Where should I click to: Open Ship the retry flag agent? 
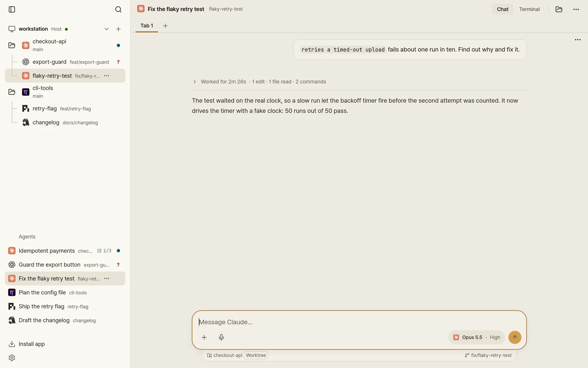coord(65,307)
